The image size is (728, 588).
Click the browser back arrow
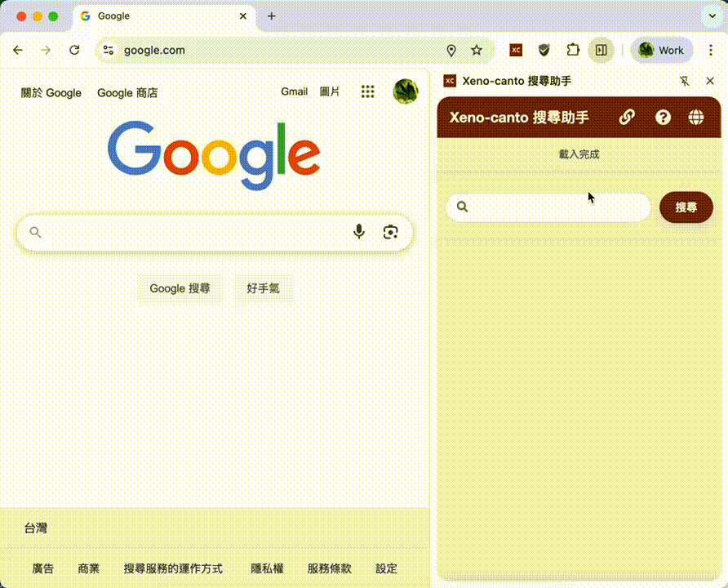click(x=18, y=50)
